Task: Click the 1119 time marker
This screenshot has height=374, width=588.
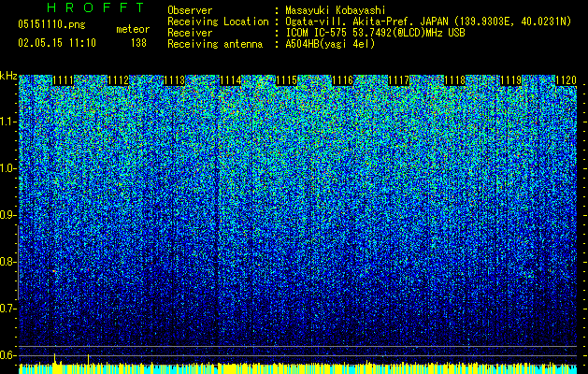Action: (511, 80)
